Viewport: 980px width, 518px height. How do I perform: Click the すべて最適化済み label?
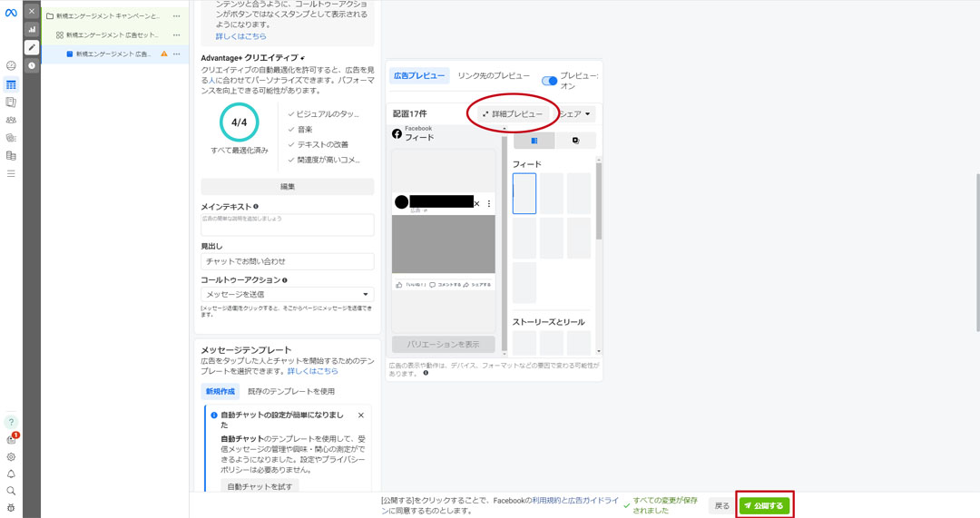pos(240,151)
